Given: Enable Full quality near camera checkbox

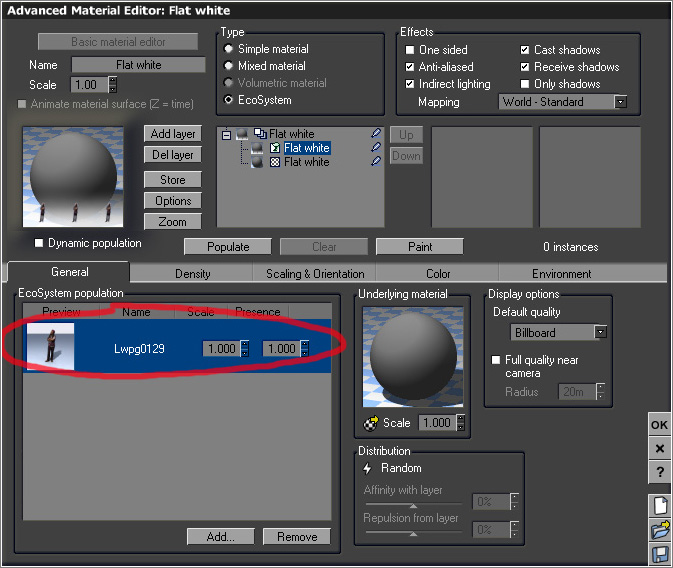Looking at the screenshot, I should pos(496,360).
